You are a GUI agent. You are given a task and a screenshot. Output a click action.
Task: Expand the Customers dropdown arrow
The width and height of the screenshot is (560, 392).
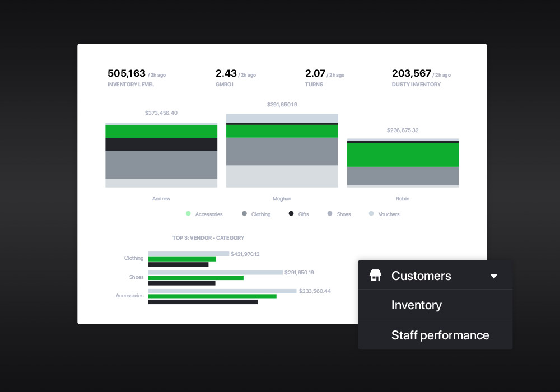494,276
